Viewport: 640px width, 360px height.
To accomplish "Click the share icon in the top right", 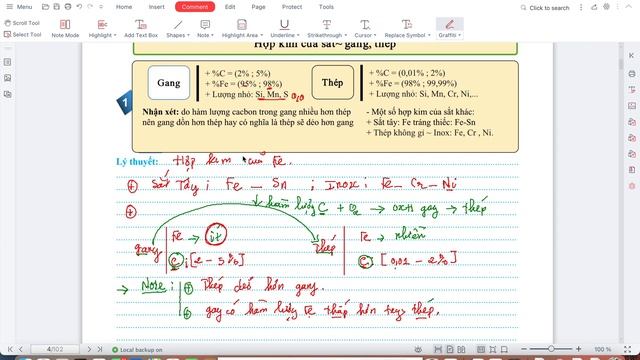I will (x=594, y=7).
